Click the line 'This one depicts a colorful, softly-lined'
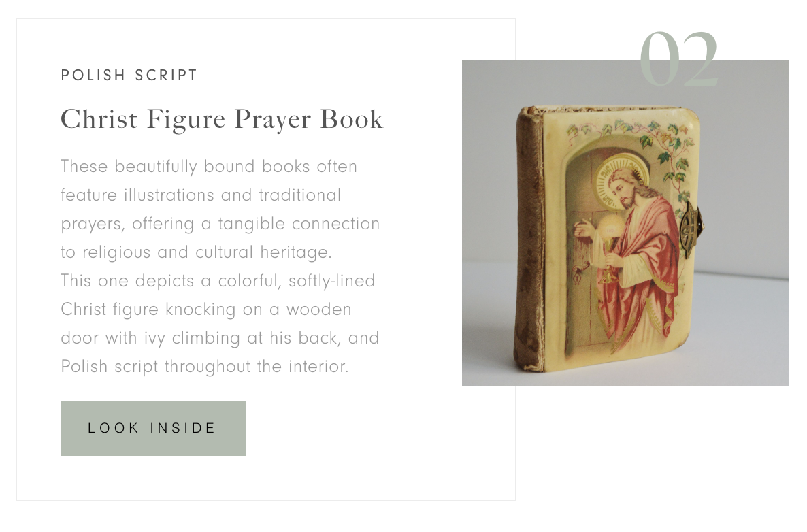This screenshot has width=807, height=532. tap(218, 281)
